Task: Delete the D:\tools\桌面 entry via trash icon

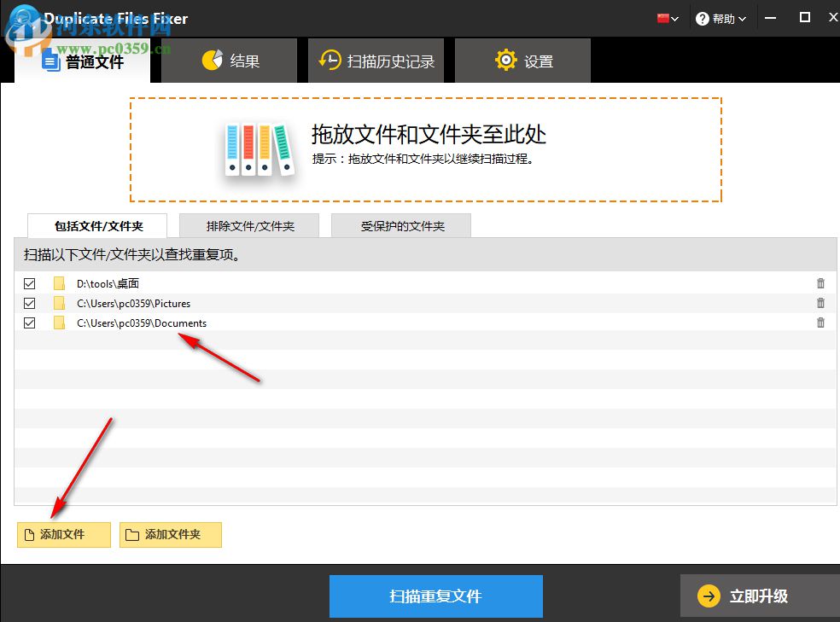Action: [820, 282]
